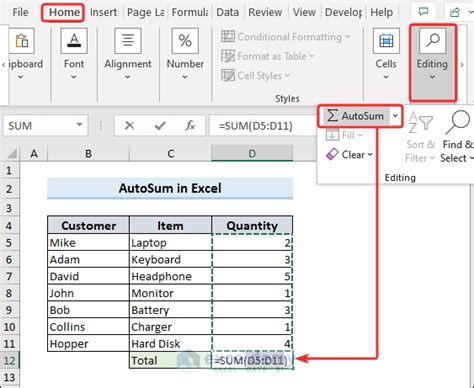The height and width of the screenshot is (388, 474).
Task: Open the Developer tab
Action: pyautogui.click(x=343, y=12)
